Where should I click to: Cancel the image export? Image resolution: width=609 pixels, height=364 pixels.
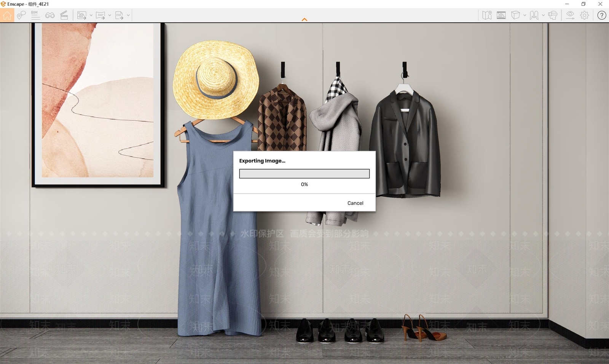coord(356,203)
